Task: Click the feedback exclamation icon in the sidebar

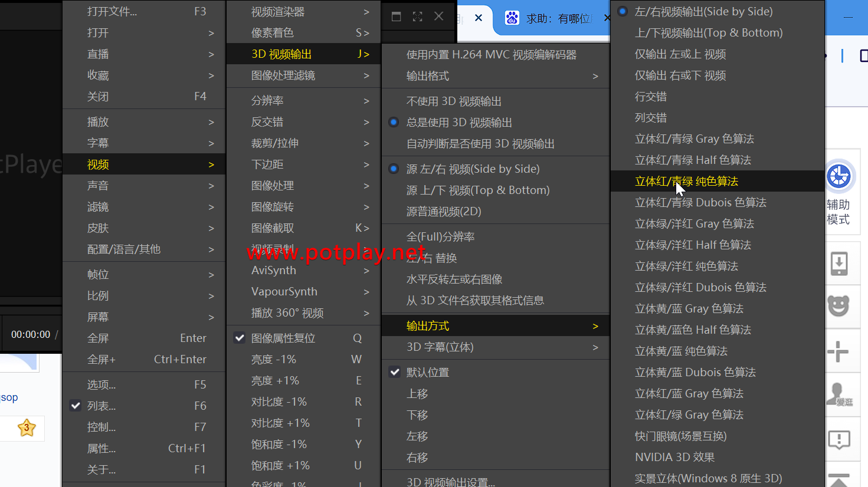Action: point(838,439)
